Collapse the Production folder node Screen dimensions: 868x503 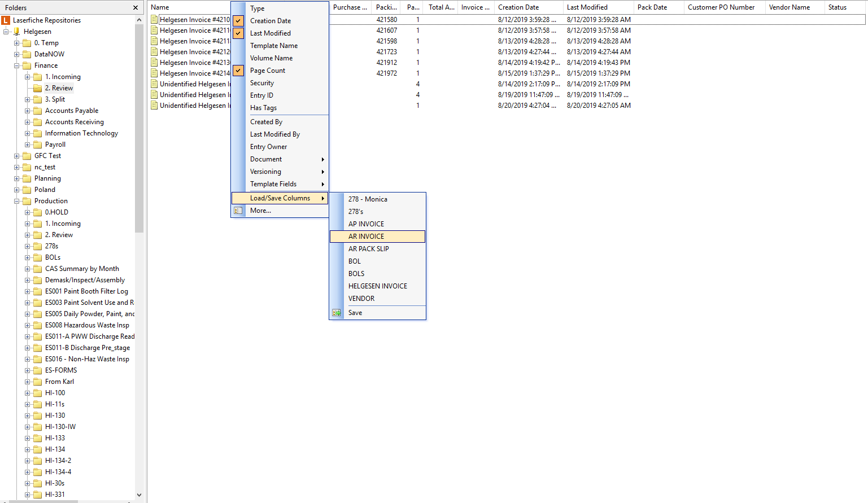click(x=17, y=201)
